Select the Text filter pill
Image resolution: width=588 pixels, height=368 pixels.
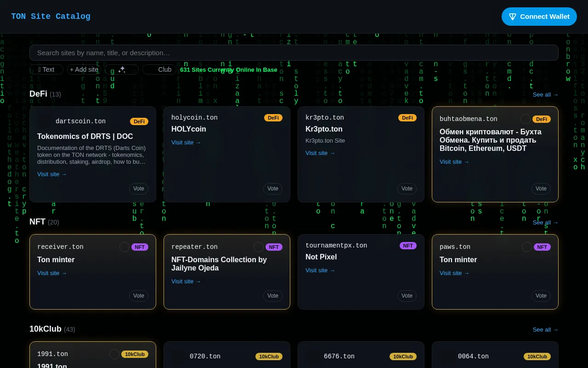46,69
